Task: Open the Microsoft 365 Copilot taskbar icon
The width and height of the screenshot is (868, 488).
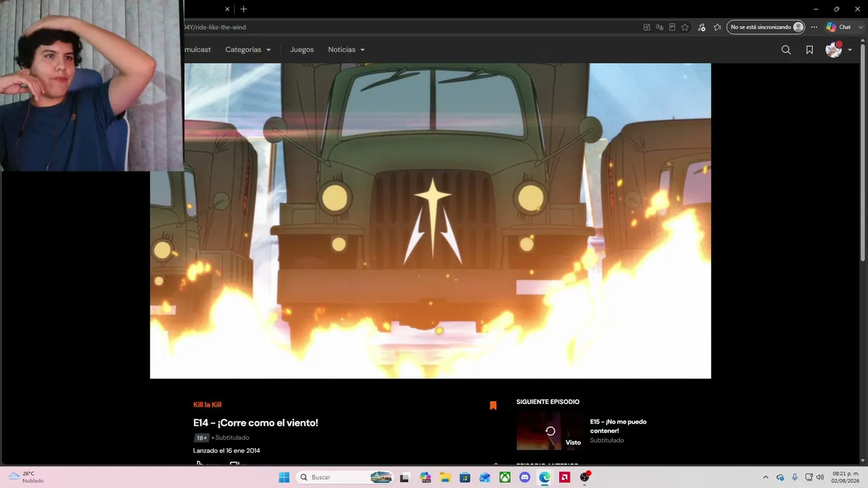Action: point(425,477)
